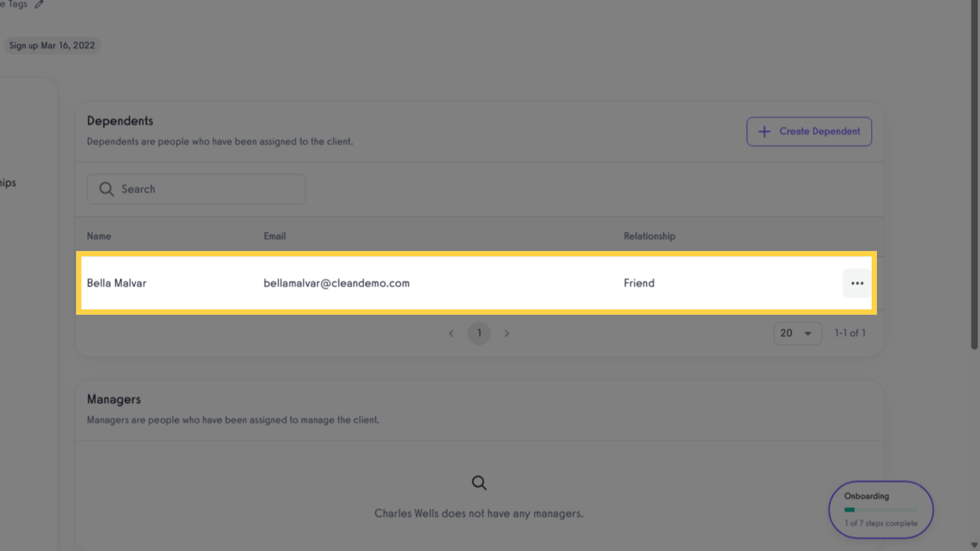Click the Onboarding progress bar

pos(881,510)
